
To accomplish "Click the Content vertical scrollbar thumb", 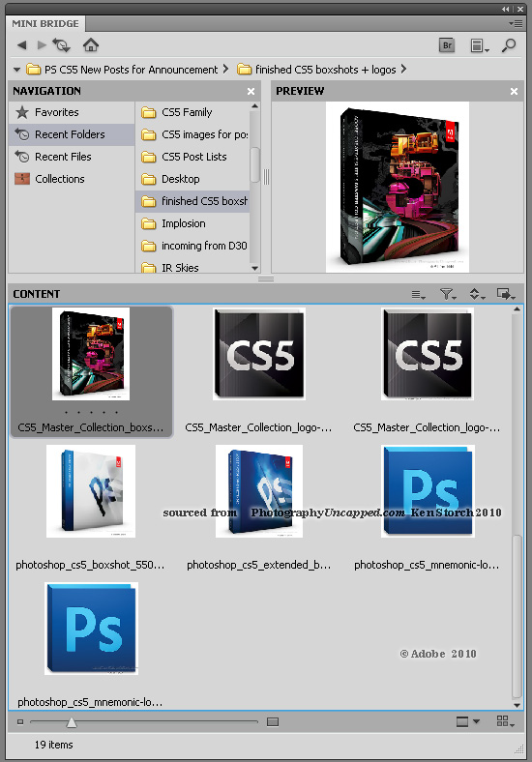I will click(517, 616).
